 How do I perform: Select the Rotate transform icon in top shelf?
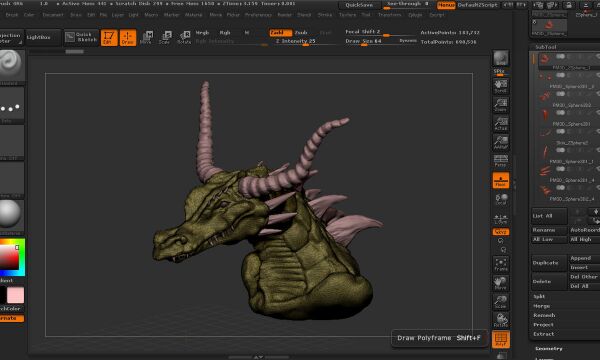tap(184, 37)
